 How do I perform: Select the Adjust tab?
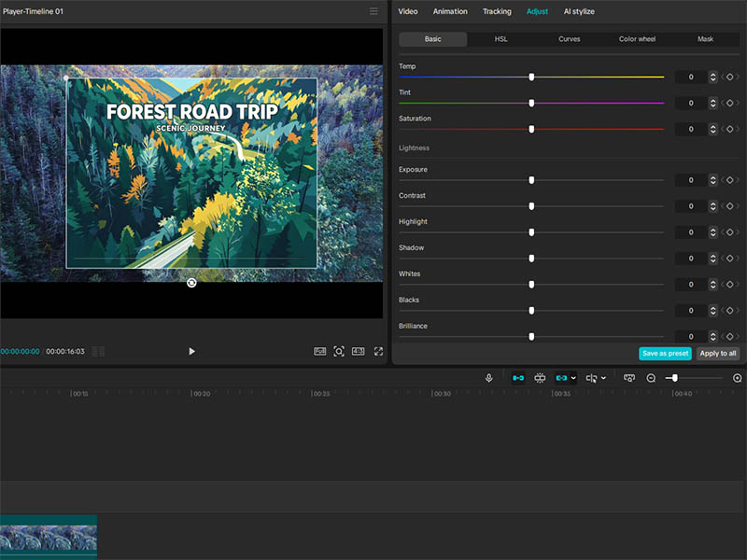click(537, 11)
